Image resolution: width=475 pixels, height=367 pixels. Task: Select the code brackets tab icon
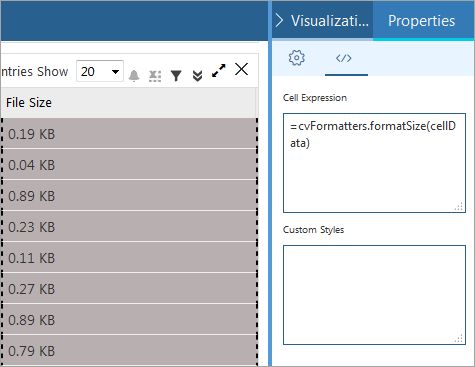click(x=344, y=58)
